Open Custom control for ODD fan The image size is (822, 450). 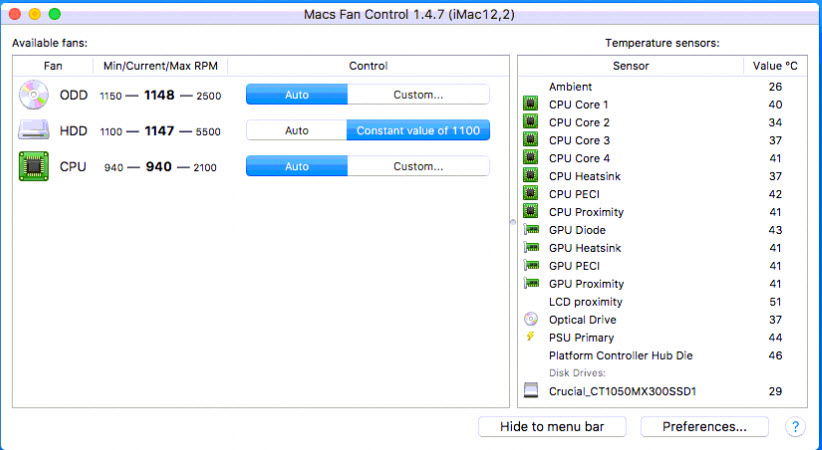point(418,95)
